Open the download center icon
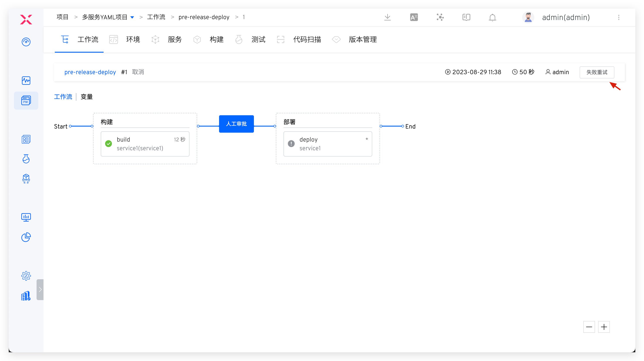Viewport: 644px width, 361px height. coord(387,17)
